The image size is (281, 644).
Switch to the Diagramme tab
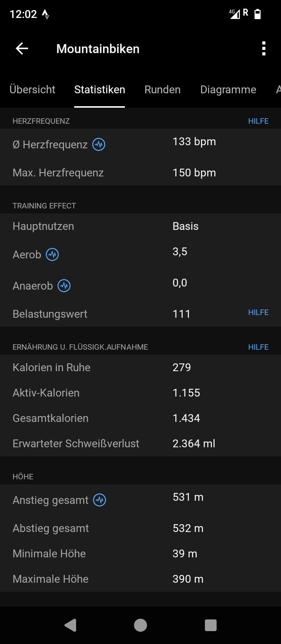point(228,90)
